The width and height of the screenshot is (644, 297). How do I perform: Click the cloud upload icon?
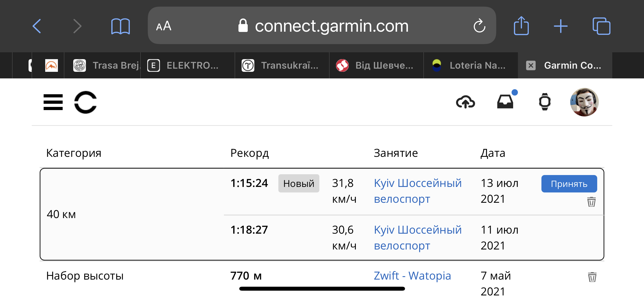(465, 102)
